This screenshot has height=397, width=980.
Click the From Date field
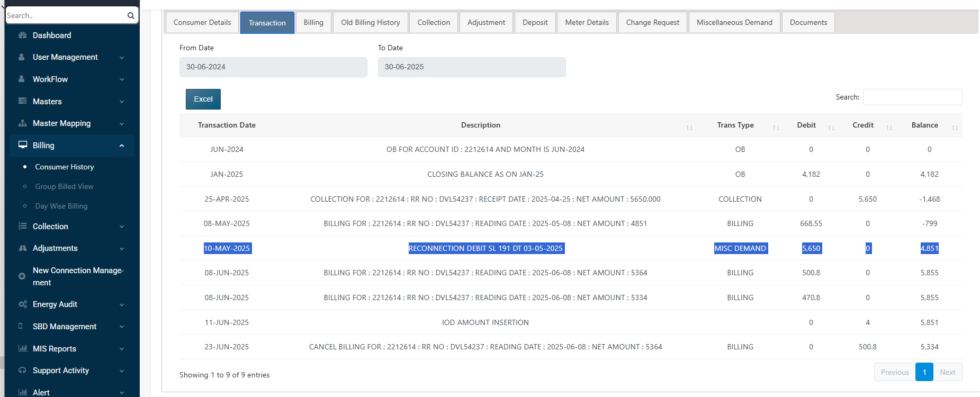coord(273,67)
